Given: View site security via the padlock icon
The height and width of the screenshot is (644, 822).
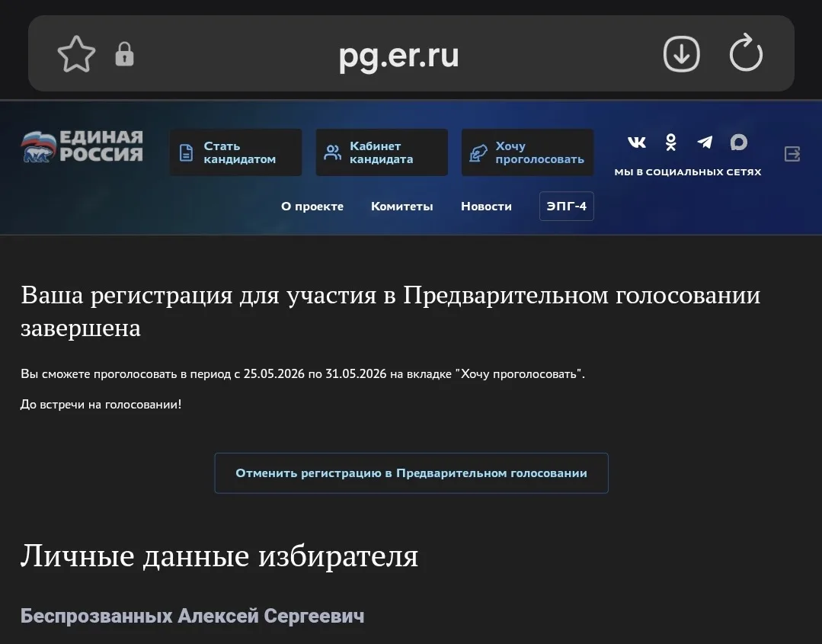Looking at the screenshot, I should [x=124, y=54].
